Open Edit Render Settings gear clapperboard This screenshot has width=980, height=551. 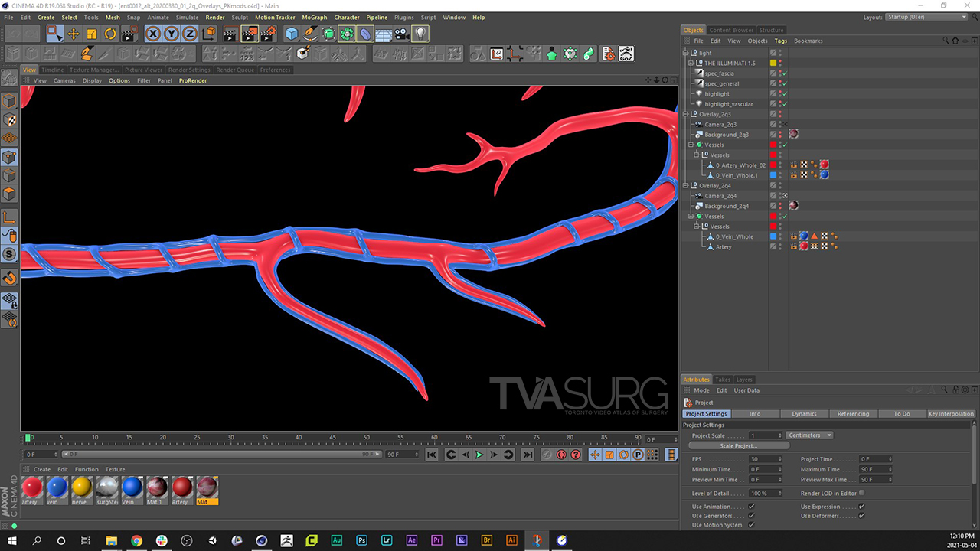click(268, 34)
